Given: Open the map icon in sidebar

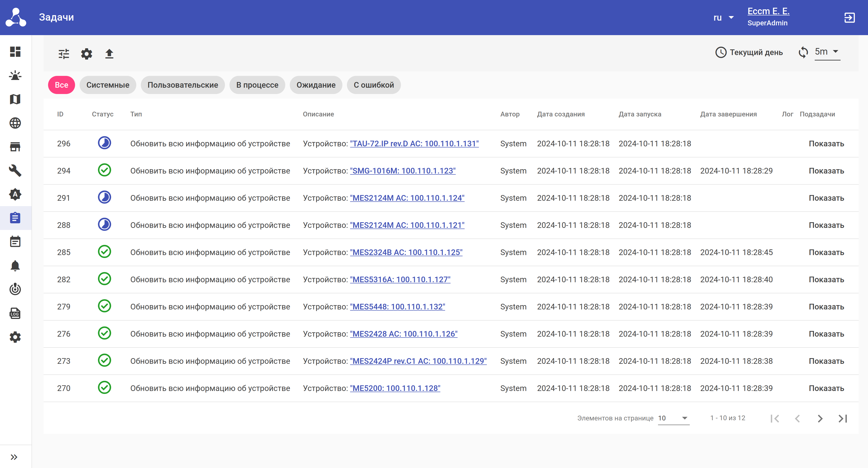Looking at the screenshot, I should coord(15,99).
